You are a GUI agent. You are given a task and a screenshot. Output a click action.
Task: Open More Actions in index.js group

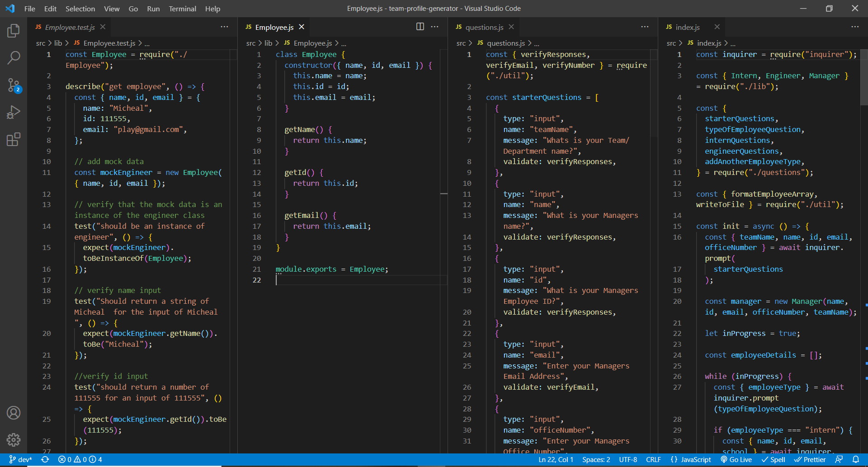coord(855,27)
